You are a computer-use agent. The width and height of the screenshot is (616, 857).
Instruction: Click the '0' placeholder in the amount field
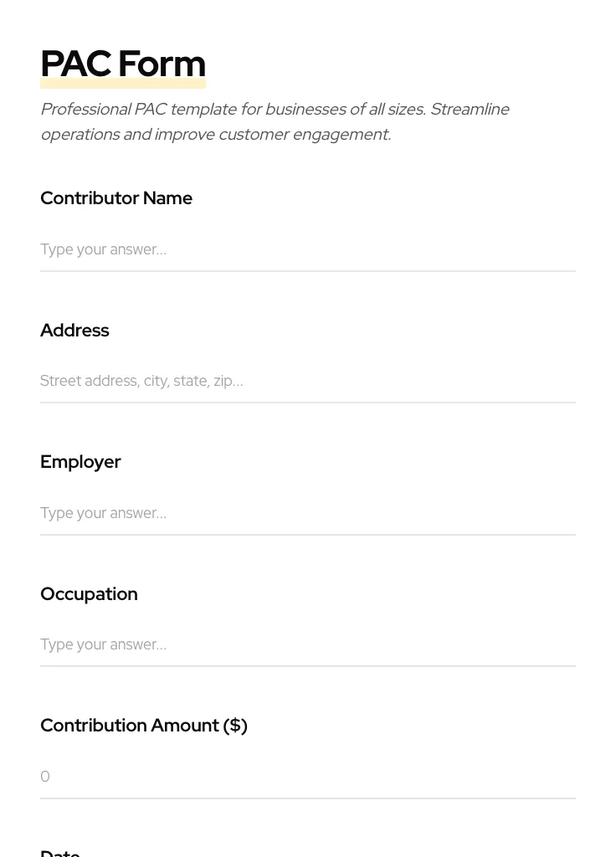[x=45, y=777]
